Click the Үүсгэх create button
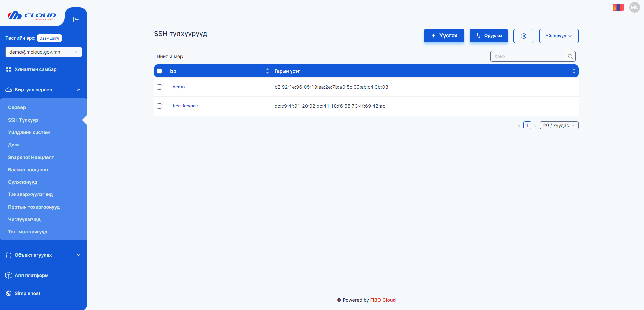 [444, 36]
